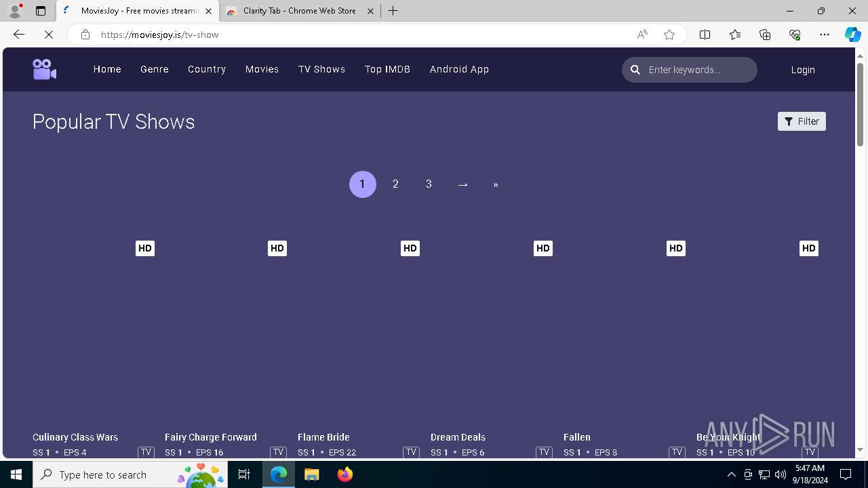Click Fallen poster thumbnail
Screen dimensions: 868x488
pos(625,332)
